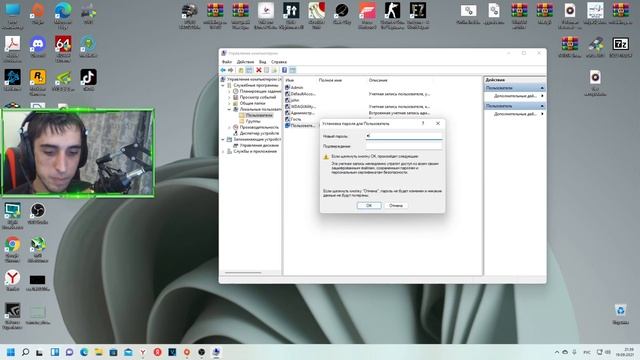Click the Up one level folder toolbar icon
This screenshot has height=360, width=640.
pos(241,70)
